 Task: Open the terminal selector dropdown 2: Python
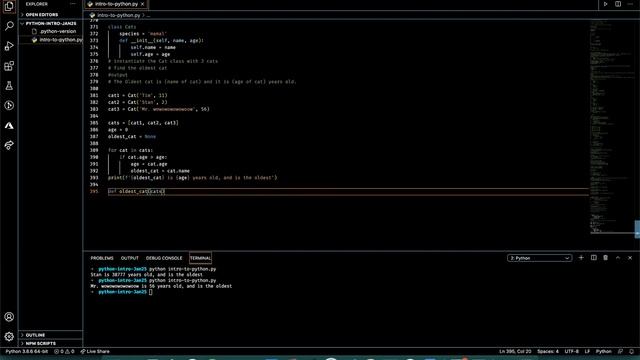[x=539, y=258]
